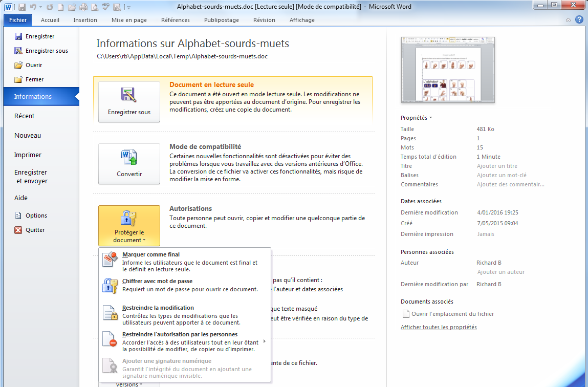The image size is (588, 387).
Task: Click Ajouter un auteur field
Action: pyautogui.click(x=501, y=272)
